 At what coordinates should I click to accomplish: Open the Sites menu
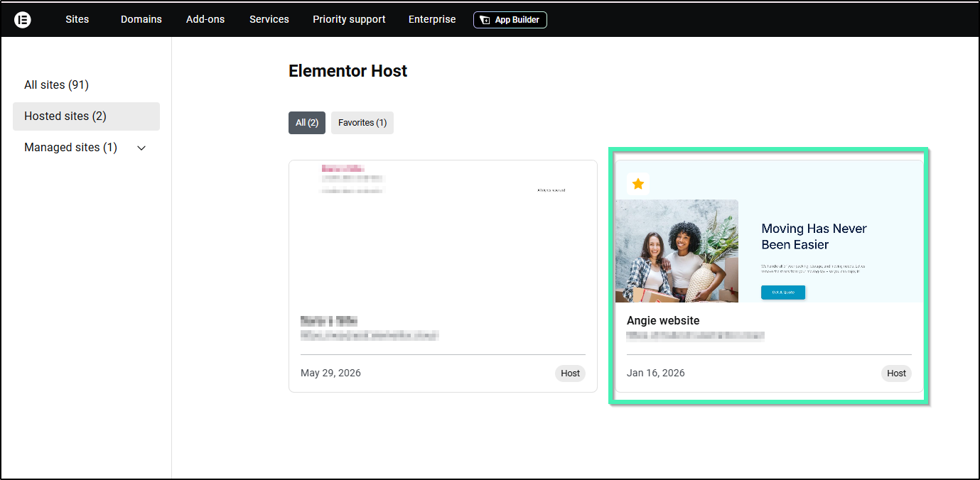point(77,19)
